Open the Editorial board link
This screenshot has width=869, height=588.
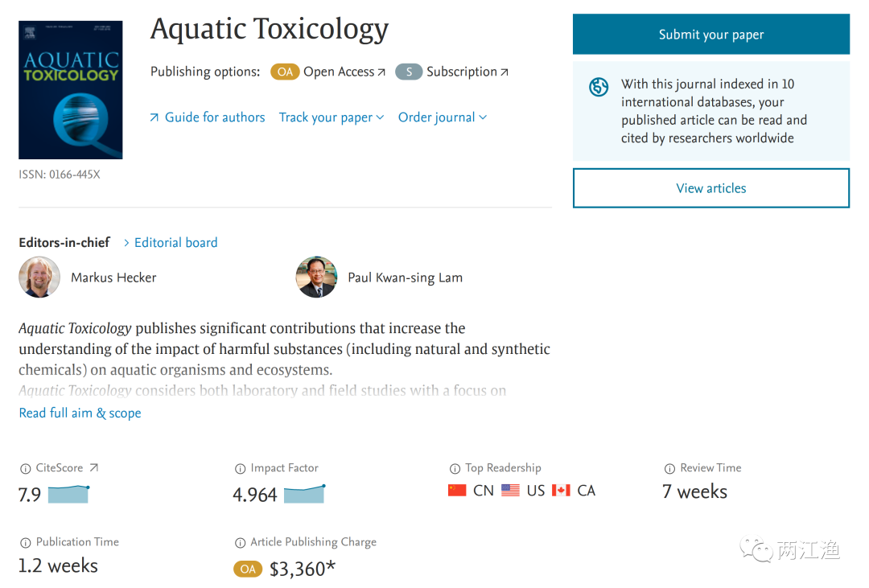(x=175, y=242)
